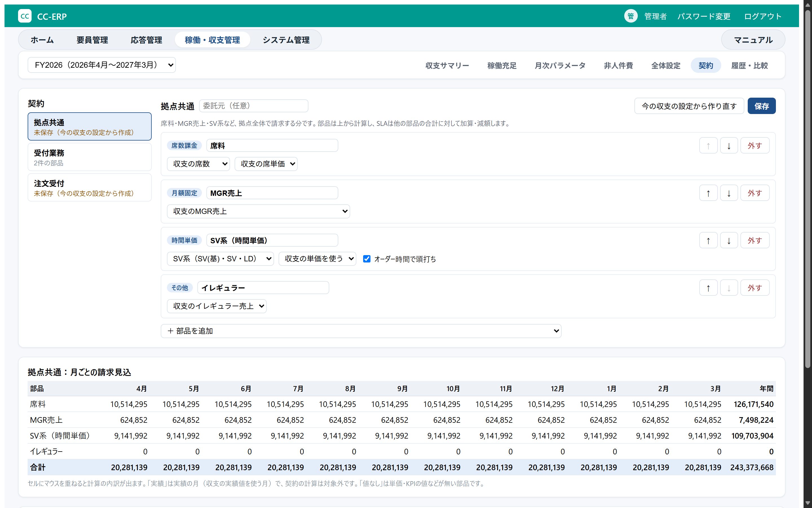812x508 pixels.
Task: Click the 管理者 avatar icon
Action: 630,16
